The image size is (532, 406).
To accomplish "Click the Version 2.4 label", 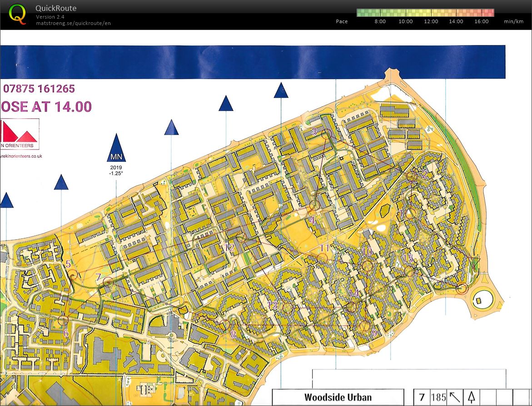I will coord(50,17).
